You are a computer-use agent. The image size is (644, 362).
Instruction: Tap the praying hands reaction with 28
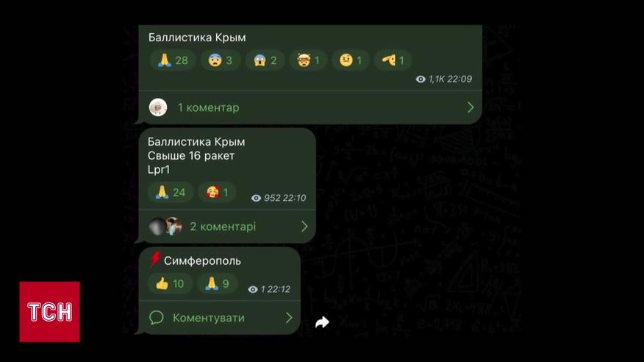173,60
